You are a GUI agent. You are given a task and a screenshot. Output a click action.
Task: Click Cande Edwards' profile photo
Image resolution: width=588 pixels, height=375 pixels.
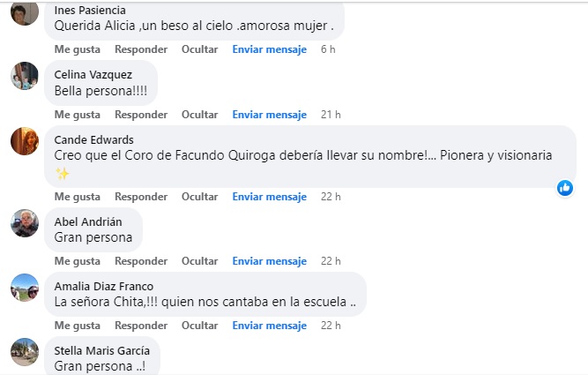[25, 141]
